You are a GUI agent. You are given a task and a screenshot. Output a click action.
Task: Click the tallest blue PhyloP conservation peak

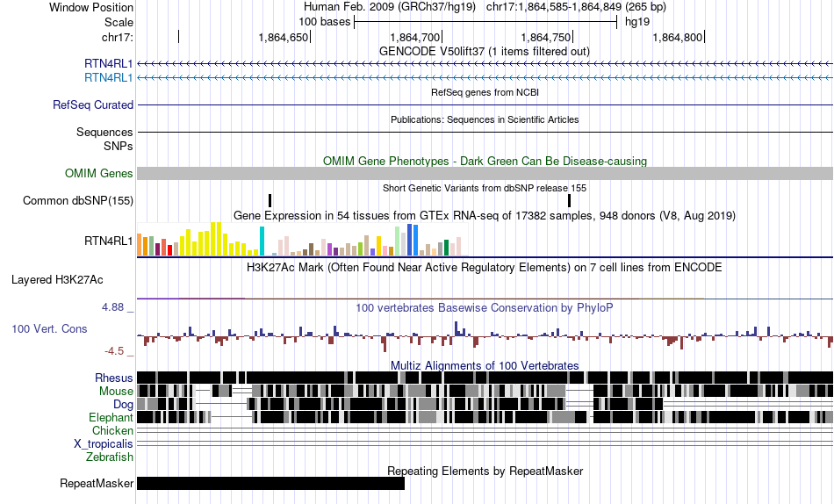(x=457, y=328)
